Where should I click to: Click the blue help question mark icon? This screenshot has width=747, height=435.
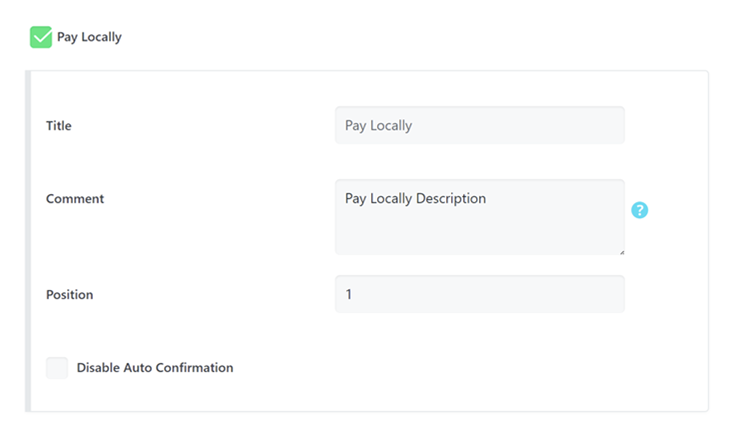click(640, 210)
